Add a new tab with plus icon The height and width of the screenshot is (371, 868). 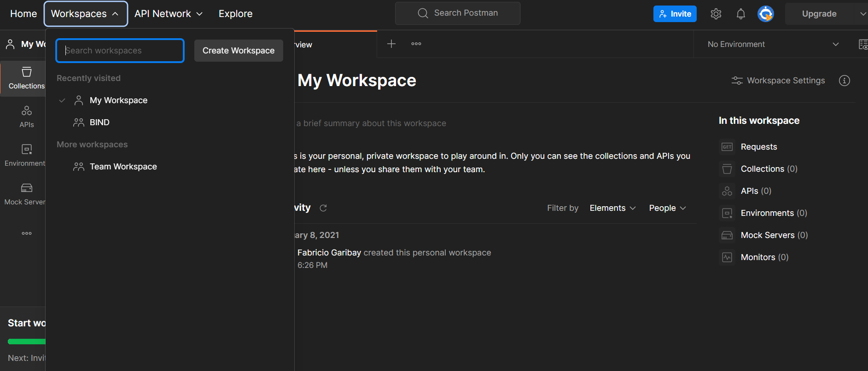tap(391, 44)
